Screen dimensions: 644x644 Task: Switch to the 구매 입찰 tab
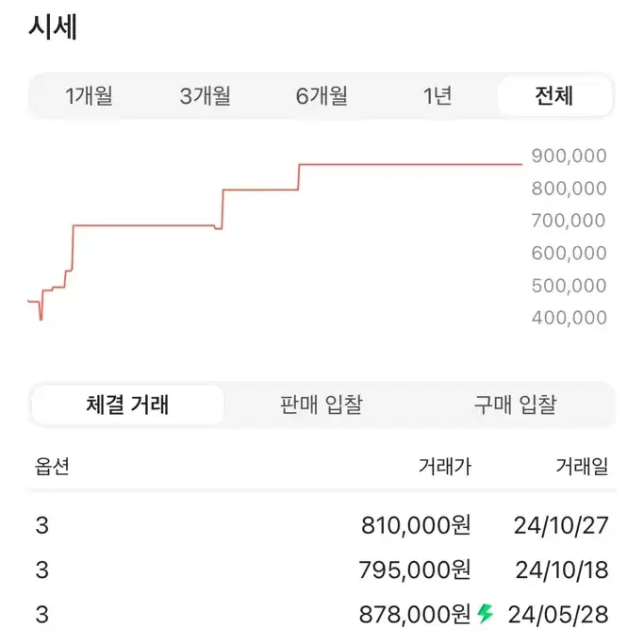[516, 405]
